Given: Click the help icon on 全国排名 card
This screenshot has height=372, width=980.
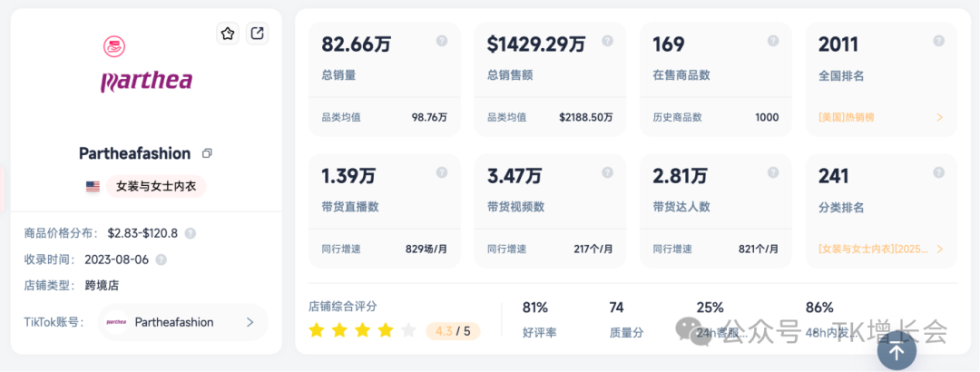Looking at the screenshot, I should pos(939,41).
